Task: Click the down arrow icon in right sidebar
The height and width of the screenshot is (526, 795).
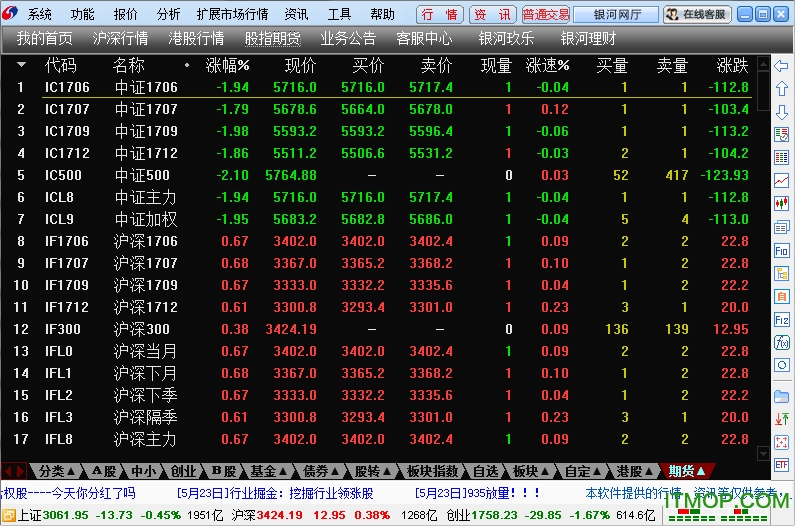Action: pyautogui.click(x=781, y=112)
